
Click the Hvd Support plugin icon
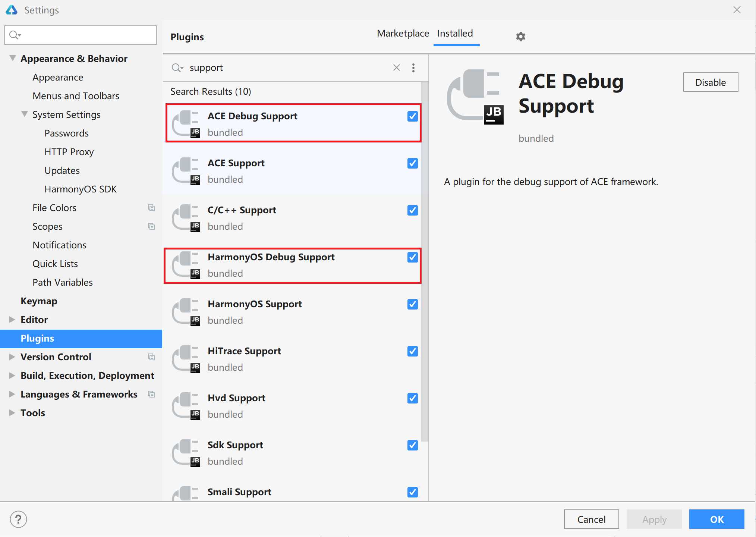pyautogui.click(x=186, y=406)
